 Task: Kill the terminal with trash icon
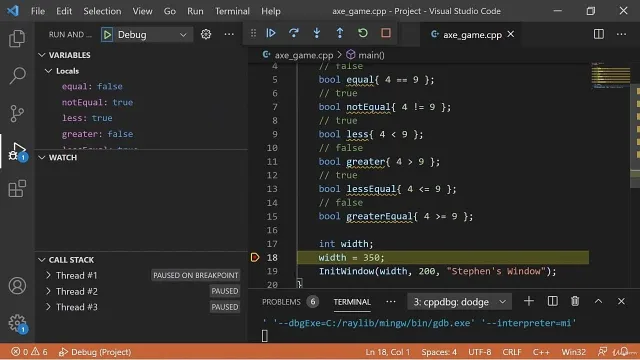575,302
